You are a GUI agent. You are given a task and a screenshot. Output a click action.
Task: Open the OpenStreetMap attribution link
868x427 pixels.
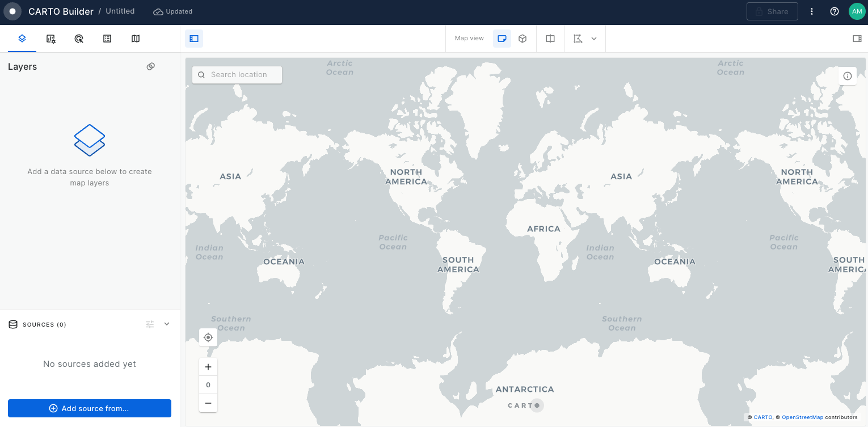[802, 417]
